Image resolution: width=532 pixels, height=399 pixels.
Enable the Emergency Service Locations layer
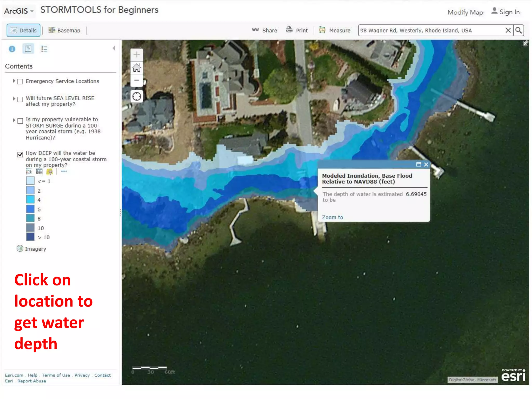[x=20, y=82]
